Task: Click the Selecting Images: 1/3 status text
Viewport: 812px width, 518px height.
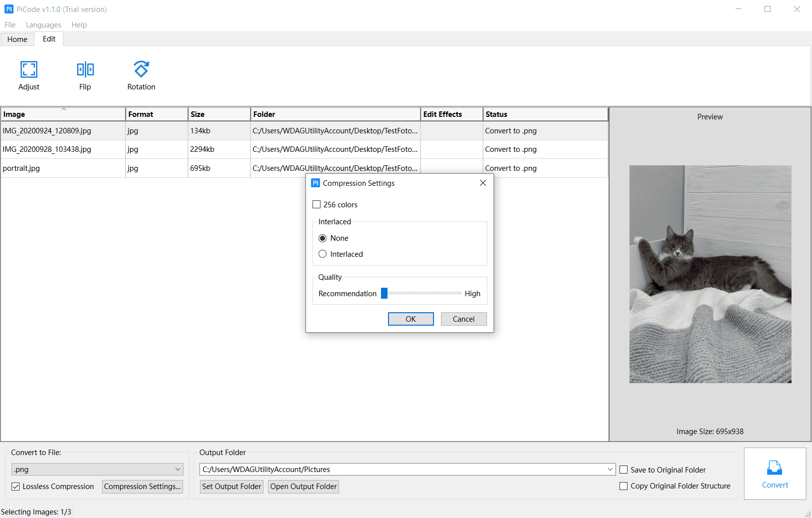Action: click(36, 512)
